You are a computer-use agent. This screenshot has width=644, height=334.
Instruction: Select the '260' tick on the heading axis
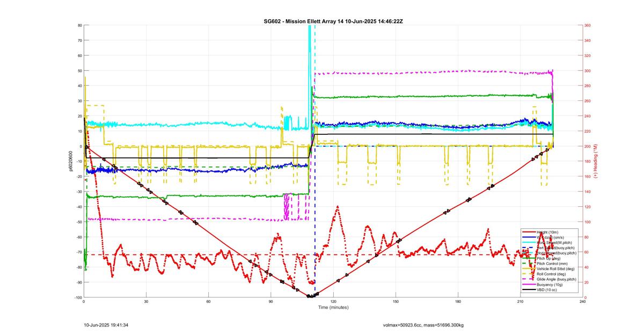pyautogui.click(x=588, y=101)
